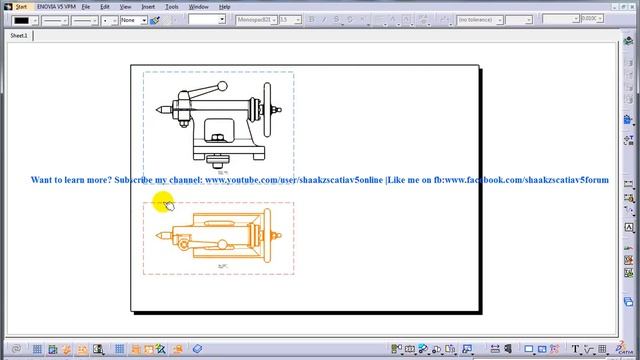
Task: Click the Front View creation icon
Action: coord(396,349)
